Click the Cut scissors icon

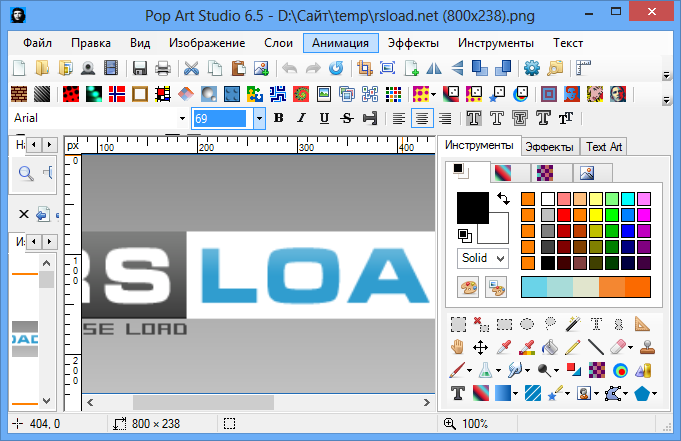click(191, 68)
